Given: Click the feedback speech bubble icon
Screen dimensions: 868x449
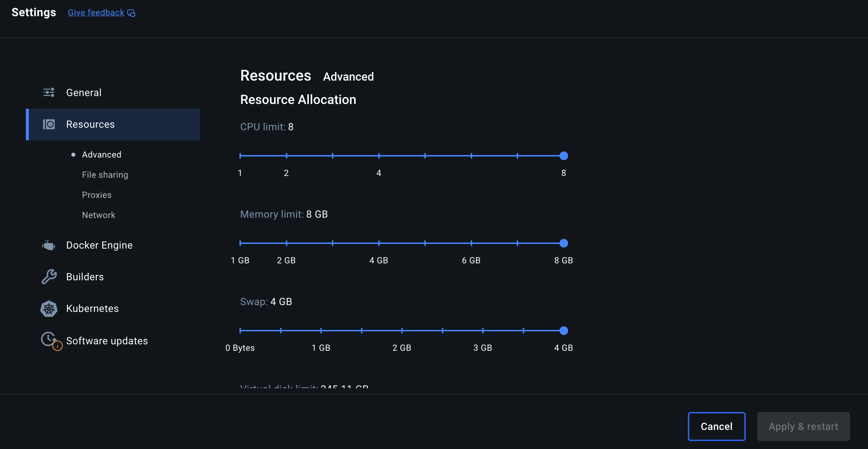Looking at the screenshot, I should [x=131, y=13].
